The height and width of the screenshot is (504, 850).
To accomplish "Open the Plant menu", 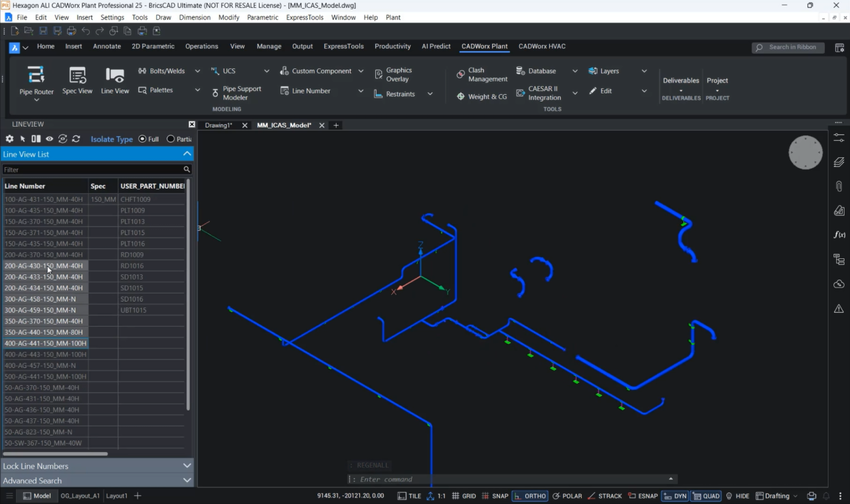I will 393,17.
